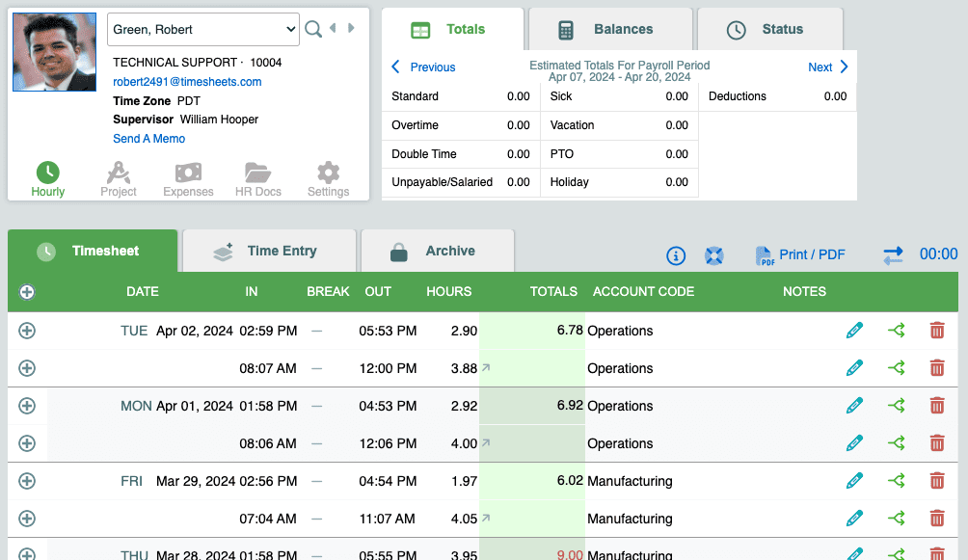Image resolution: width=968 pixels, height=560 pixels.
Task: Open the help life-preserver icon
Action: pos(713,255)
